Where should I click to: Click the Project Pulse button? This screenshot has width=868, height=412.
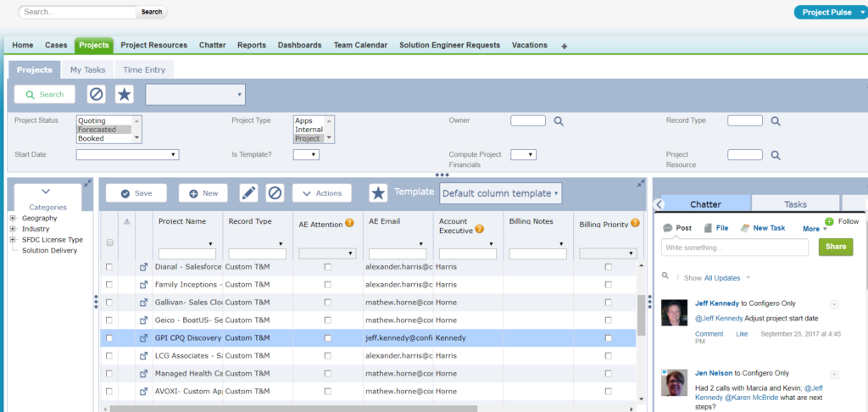(826, 12)
